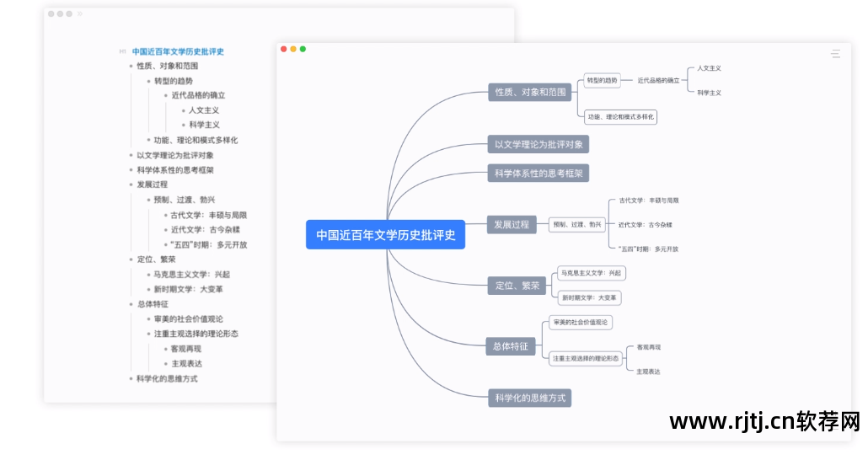Select 注重主观选择的理论形态 row in outline window
This screenshot has width=868, height=460.
[196, 334]
